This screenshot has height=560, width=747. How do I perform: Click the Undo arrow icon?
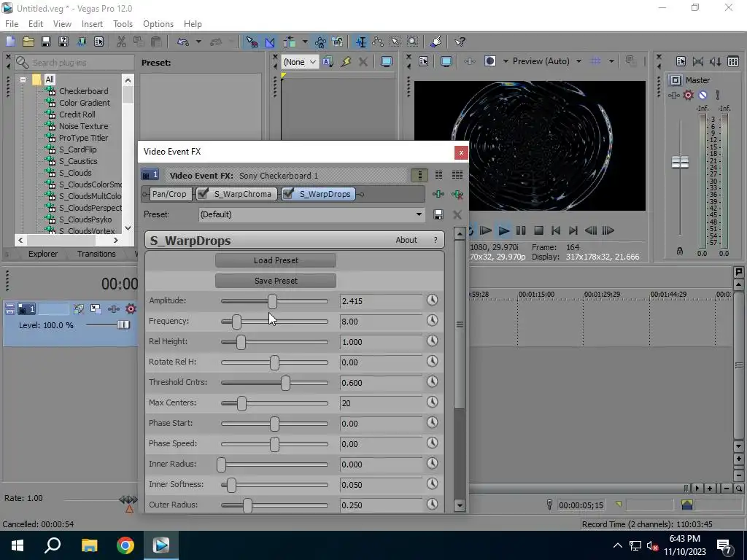[x=183, y=42]
